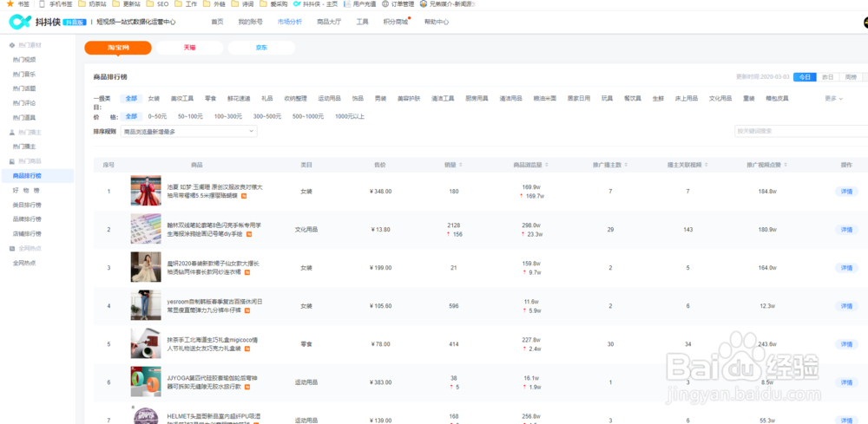Filter price by 1000元以上
This screenshot has width=868, height=424.
tap(350, 117)
